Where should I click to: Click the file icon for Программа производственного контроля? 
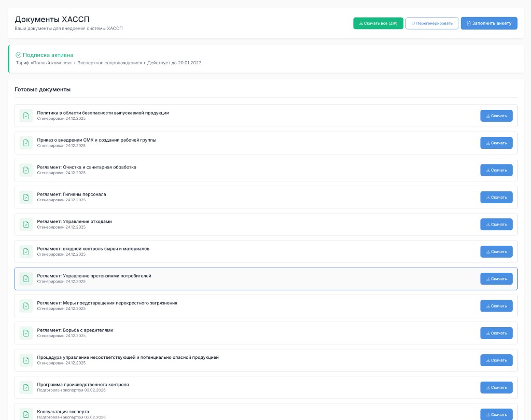[x=26, y=387]
